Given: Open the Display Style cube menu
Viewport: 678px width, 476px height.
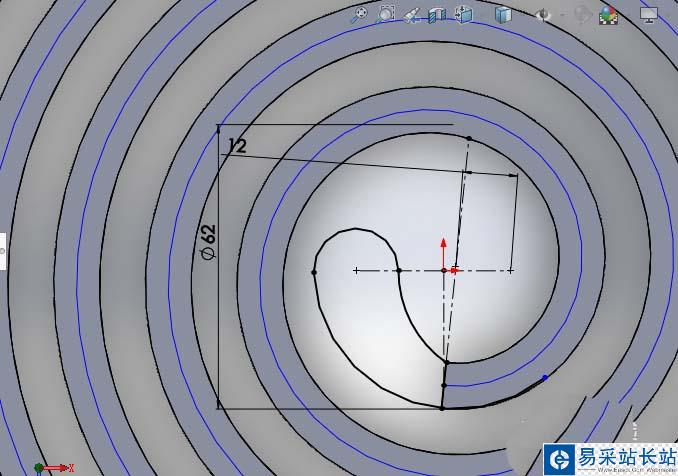Looking at the screenshot, I should click(503, 16).
